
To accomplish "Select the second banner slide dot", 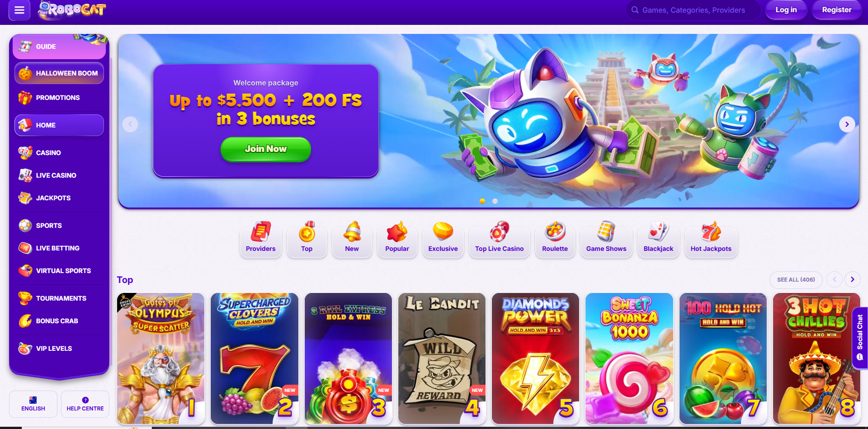I will point(495,201).
